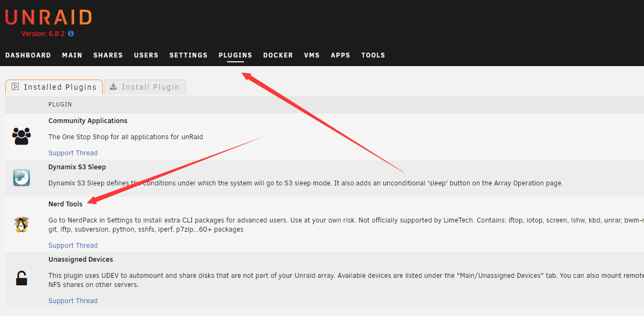Viewport: 644px width, 316px height.
Task: Go to the Main menu page
Action: pyautogui.click(x=72, y=55)
